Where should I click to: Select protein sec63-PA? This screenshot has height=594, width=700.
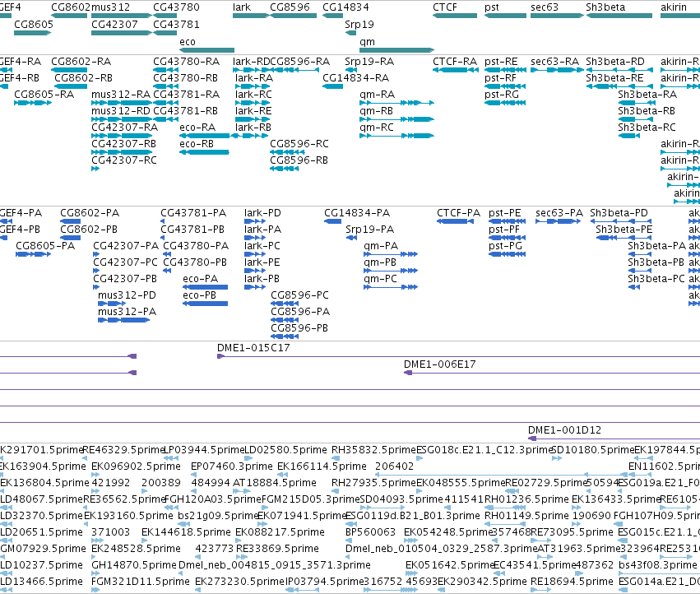coord(558,221)
